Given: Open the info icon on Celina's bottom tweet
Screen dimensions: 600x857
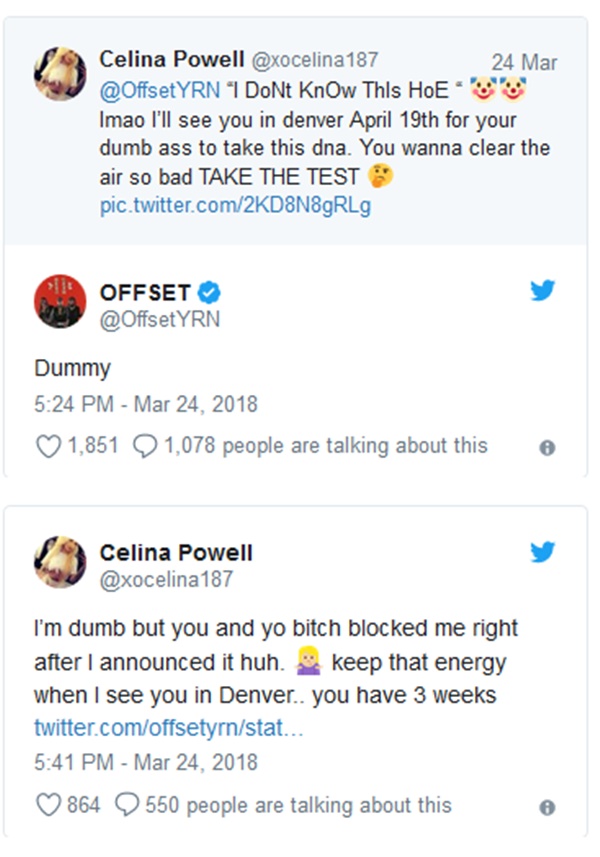Looking at the screenshot, I should (x=547, y=807).
